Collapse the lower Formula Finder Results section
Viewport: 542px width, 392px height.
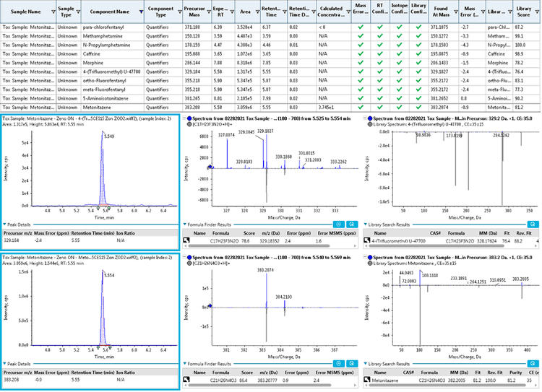186,365
